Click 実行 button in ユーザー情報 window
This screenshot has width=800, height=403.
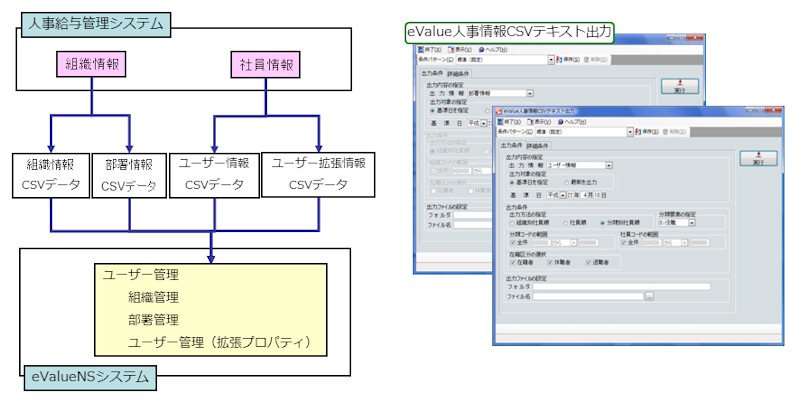758,158
